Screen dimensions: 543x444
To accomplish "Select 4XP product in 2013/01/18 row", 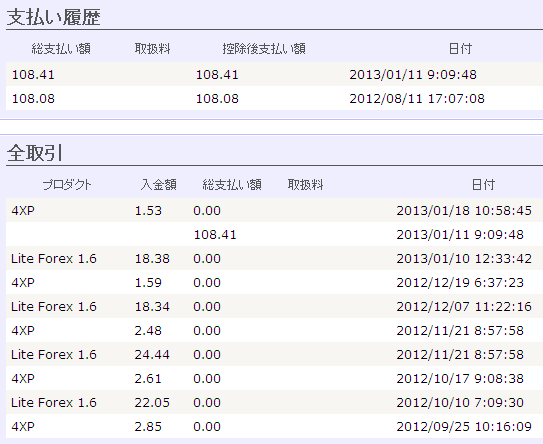I will (23, 211).
